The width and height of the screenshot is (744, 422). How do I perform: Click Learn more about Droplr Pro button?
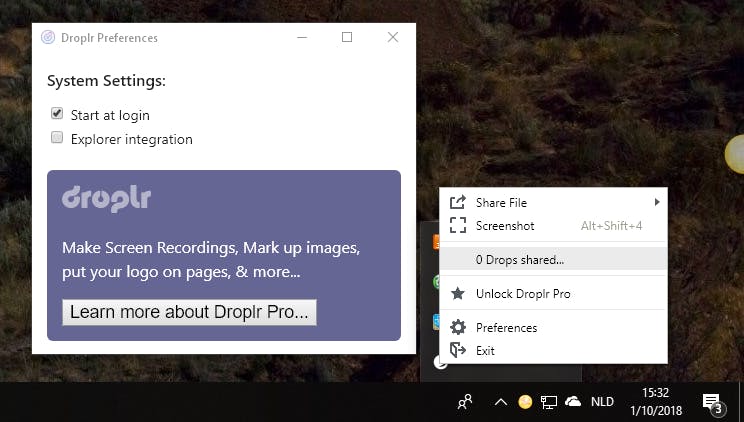point(189,312)
